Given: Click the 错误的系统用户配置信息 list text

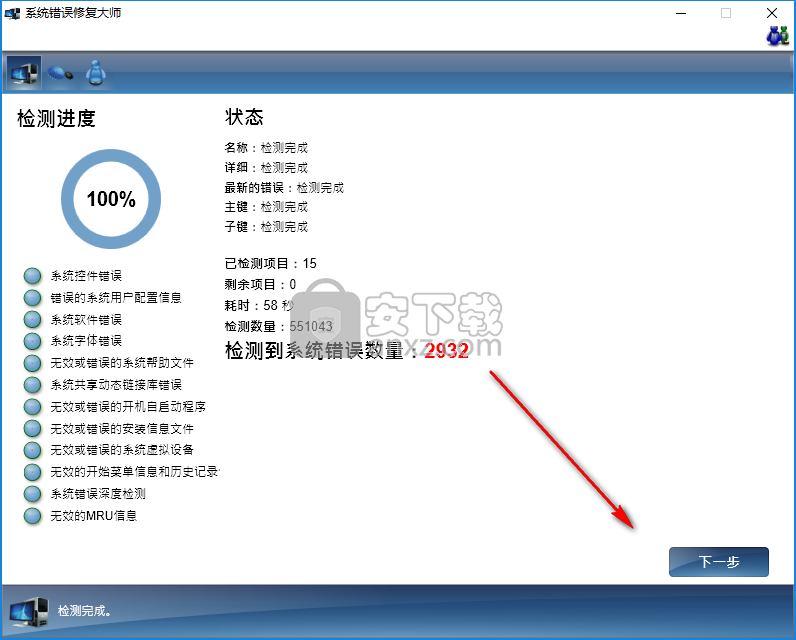Looking at the screenshot, I should [x=116, y=298].
